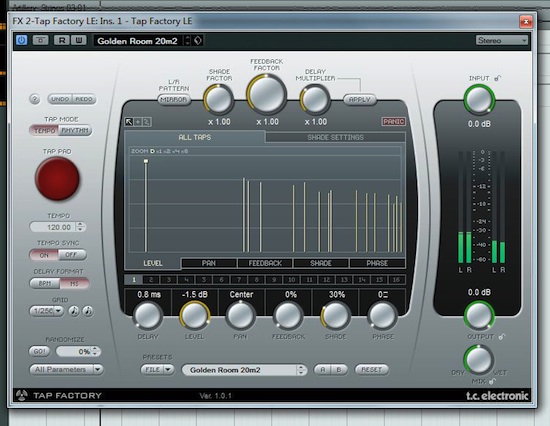Click the tap PHASE knob
This screenshot has height=426, width=550.
pos(383,315)
